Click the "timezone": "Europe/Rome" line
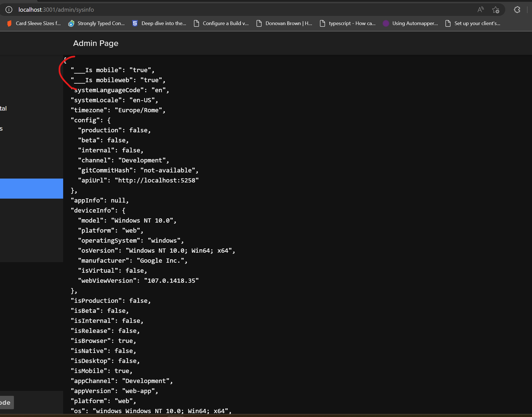532x417 pixels. click(118, 110)
